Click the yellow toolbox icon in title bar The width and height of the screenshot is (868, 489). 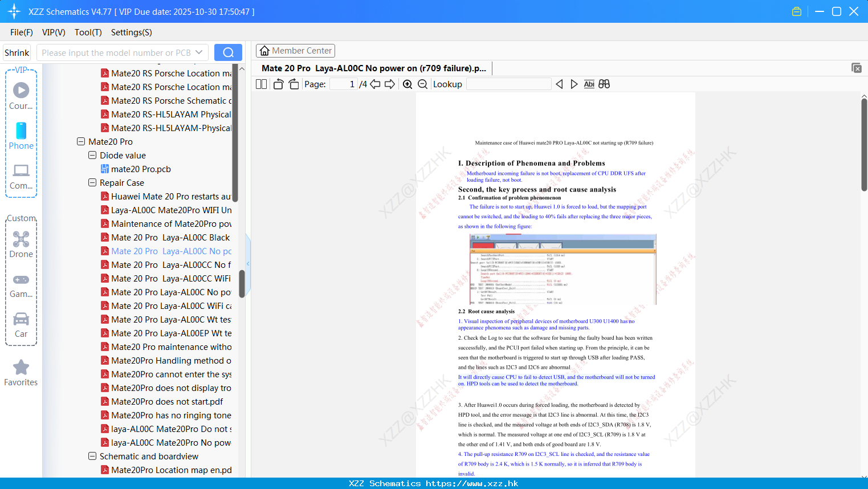pyautogui.click(x=797, y=11)
